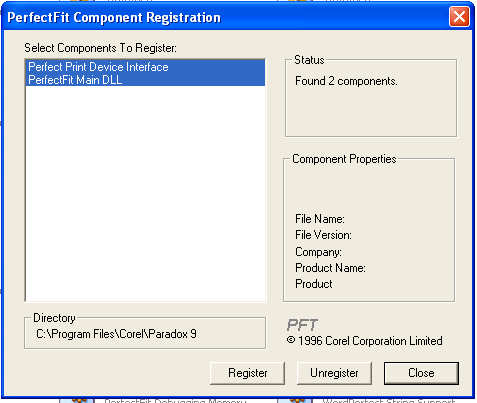The width and height of the screenshot is (477, 403).
Task: Select PerfectFit Main DLL component
Action: click(x=145, y=80)
